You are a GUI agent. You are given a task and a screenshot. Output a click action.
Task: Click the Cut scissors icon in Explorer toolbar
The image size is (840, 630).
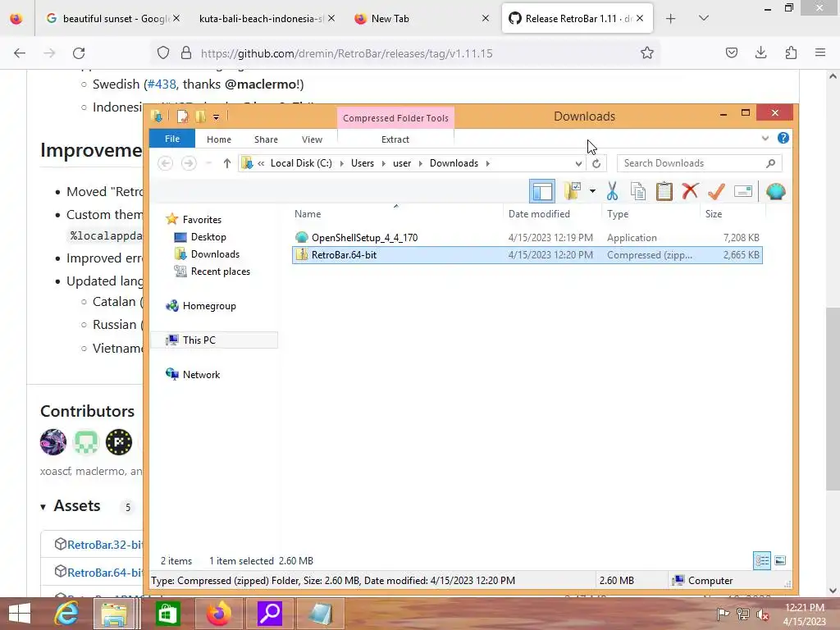tap(612, 191)
